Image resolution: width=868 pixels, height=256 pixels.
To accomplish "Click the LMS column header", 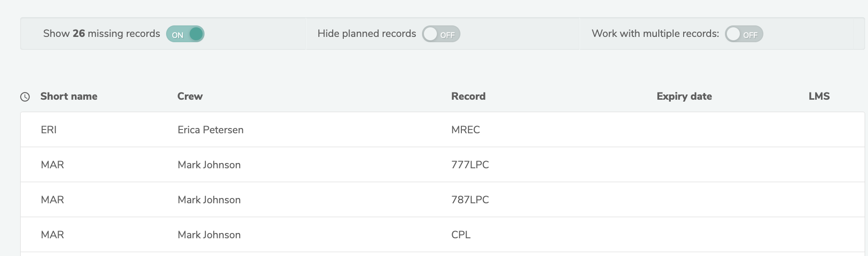I will tap(819, 96).
